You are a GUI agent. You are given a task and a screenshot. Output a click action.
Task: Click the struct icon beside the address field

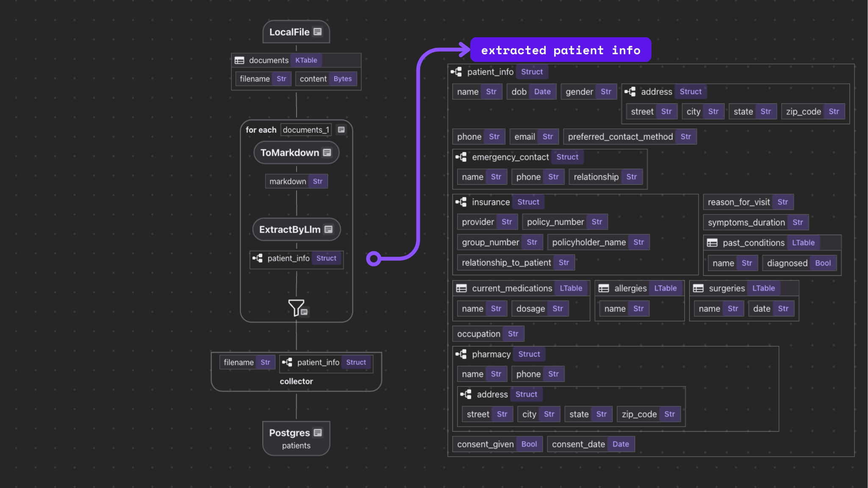[x=631, y=91]
